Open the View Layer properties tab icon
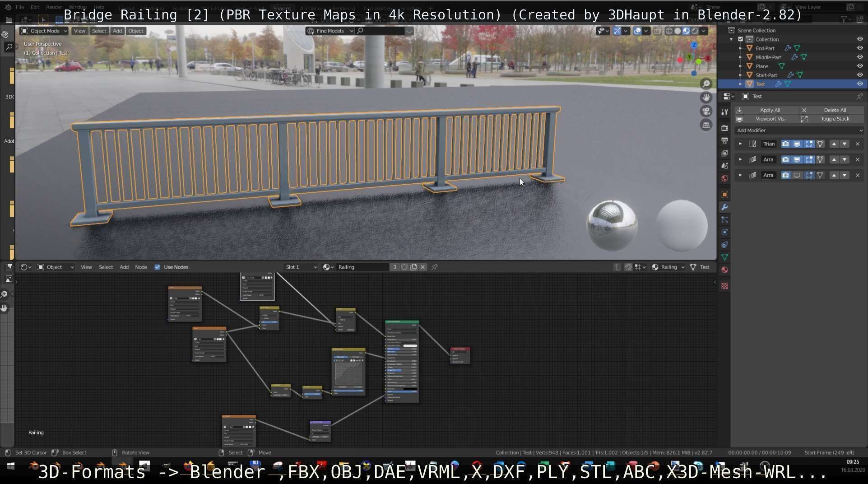 tap(724, 154)
